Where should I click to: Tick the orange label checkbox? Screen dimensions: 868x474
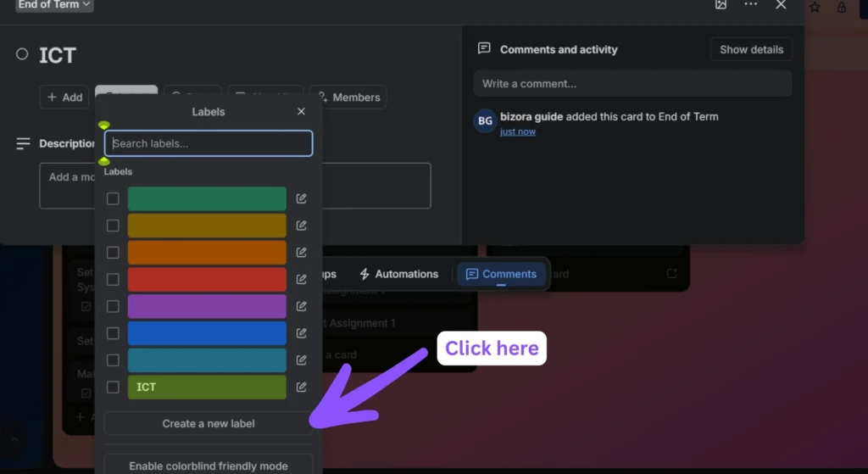[x=113, y=253]
